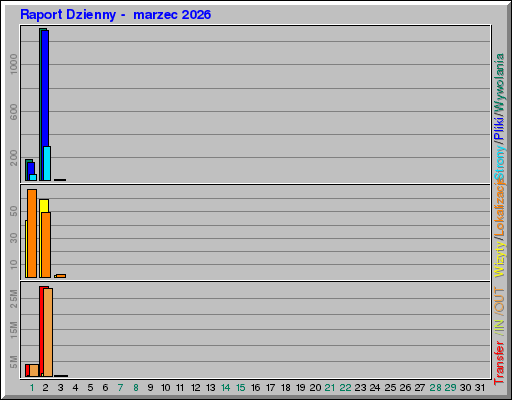Click day label 27 on the x-axis
This screenshot has width=512, height=400.
click(420, 388)
